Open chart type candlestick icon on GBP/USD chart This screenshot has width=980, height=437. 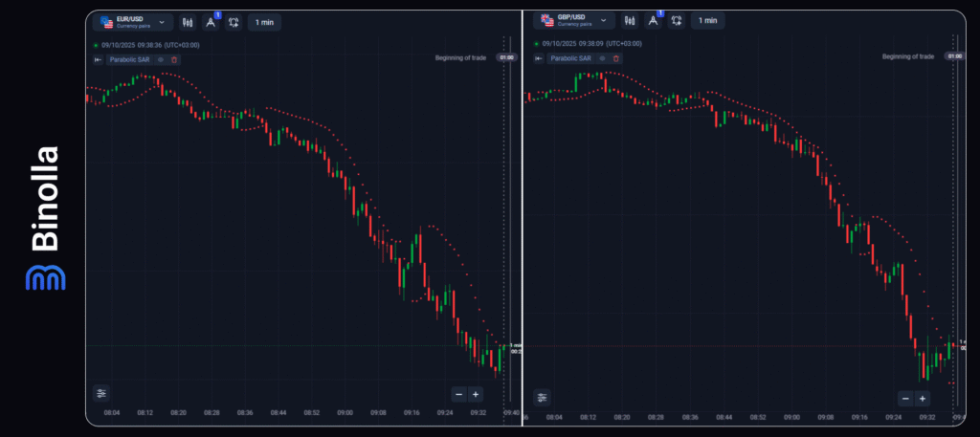[631, 21]
